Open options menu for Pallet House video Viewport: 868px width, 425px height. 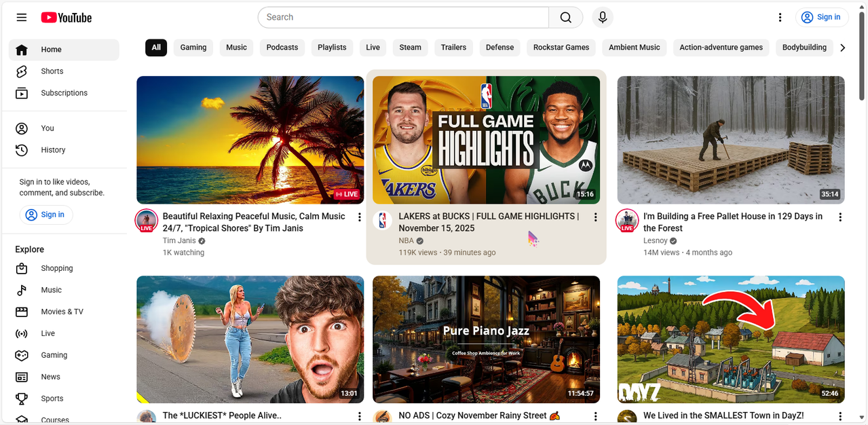click(x=840, y=217)
